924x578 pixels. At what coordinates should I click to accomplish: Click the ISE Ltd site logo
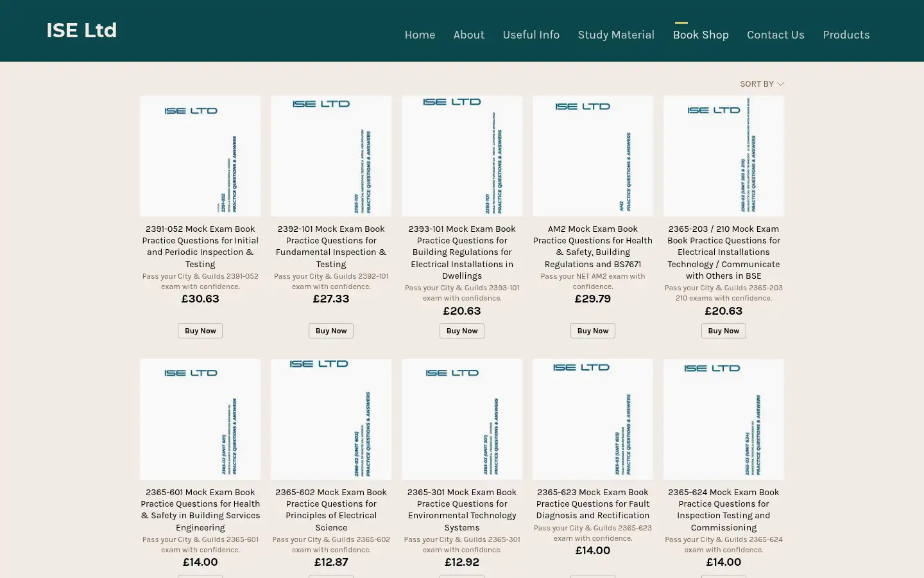tap(81, 30)
